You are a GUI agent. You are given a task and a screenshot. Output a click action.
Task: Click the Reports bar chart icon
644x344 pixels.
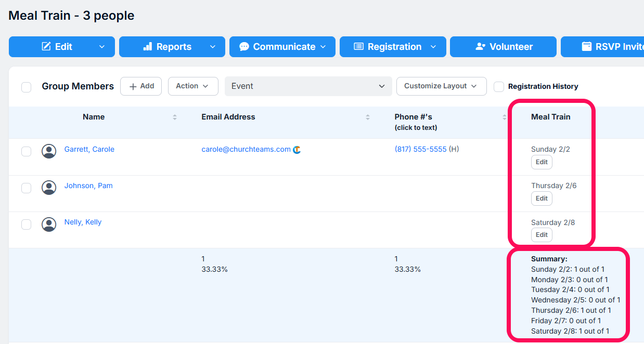(148, 46)
